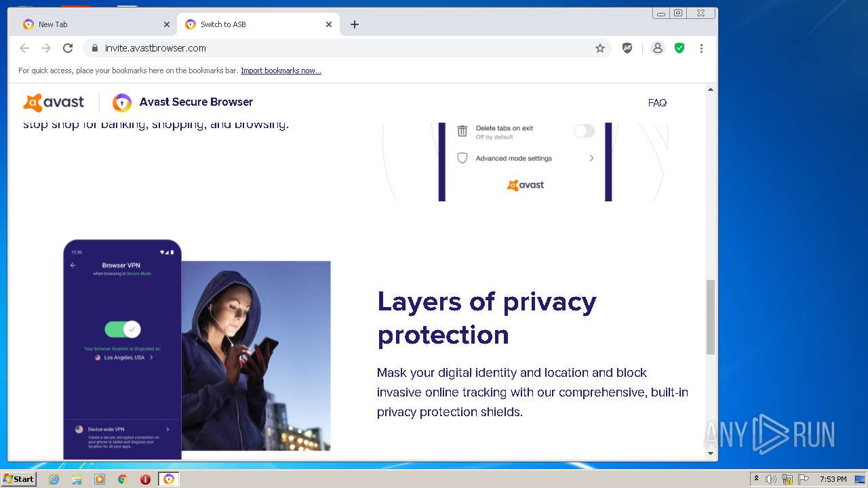Click the Avast logo in page header
Screen dimensions: 868x488
[54, 102]
